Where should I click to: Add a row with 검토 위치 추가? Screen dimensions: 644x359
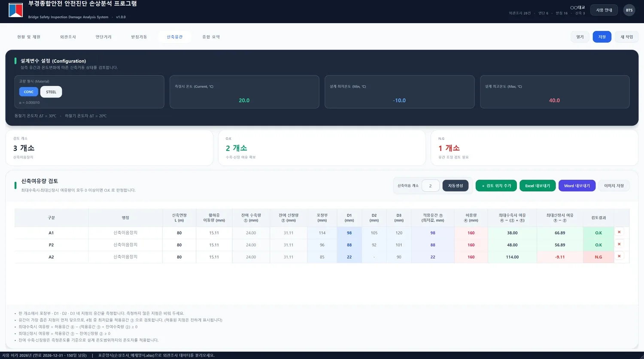click(x=496, y=186)
